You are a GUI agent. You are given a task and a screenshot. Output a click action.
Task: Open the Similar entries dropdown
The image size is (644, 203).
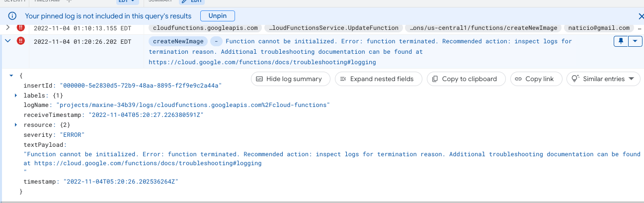pyautogui.click(x=603, y=79)
